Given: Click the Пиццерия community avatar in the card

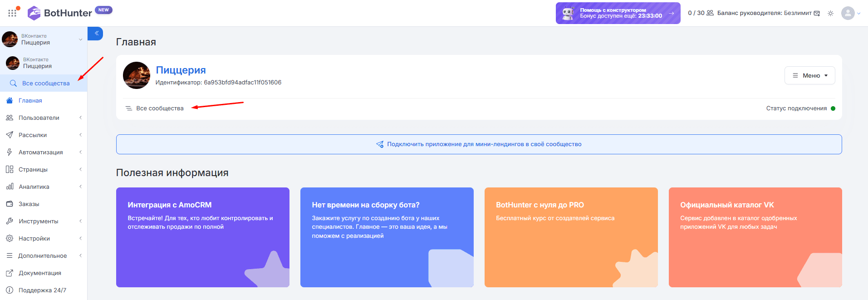Looking at the screenshot, I should tap(137, 75).
